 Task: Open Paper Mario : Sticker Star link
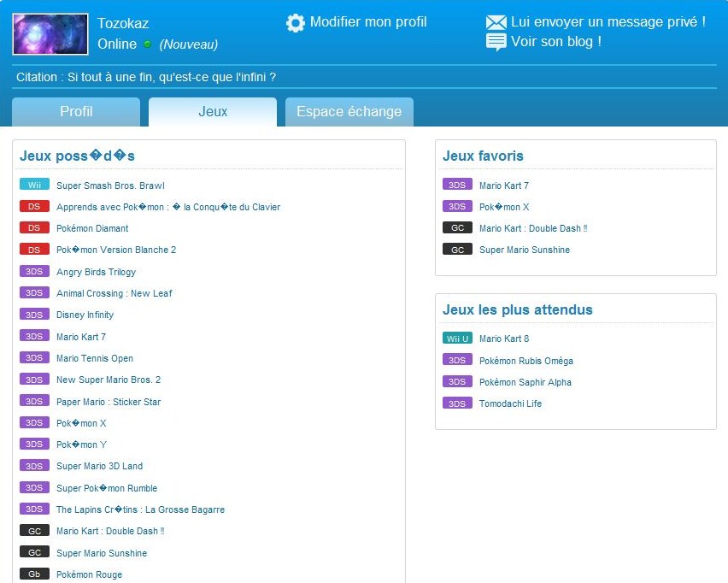tap(109, 402)
